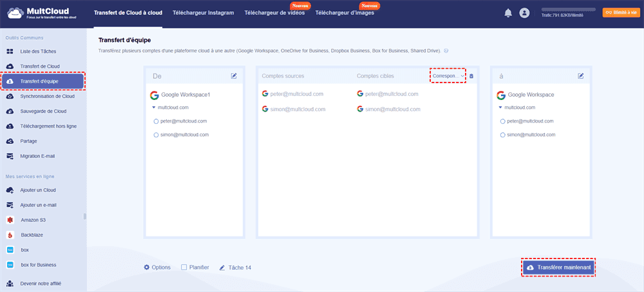Collapse multcloud.com in the à panel
Image resolution: width=644 pixels, height=292 pixels.
click(x=500, y=108)
